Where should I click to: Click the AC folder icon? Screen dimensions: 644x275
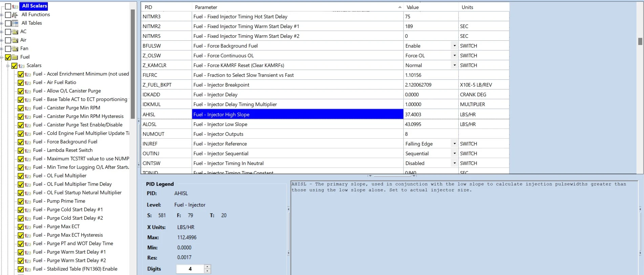click(15, 32)
